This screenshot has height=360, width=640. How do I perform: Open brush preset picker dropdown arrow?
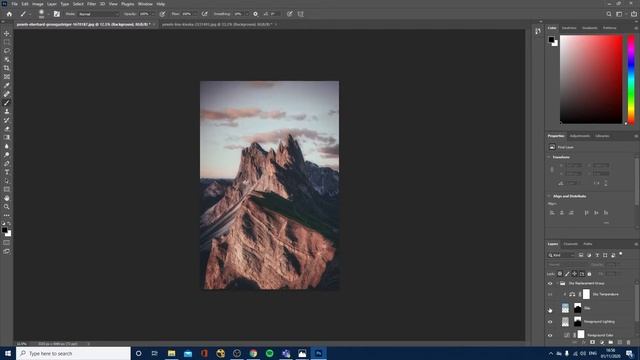pos(48,14)
